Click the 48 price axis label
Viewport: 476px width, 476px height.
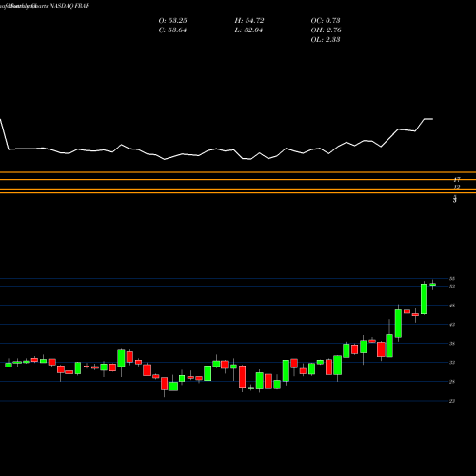pyautogui.click(x=452, y=306)
